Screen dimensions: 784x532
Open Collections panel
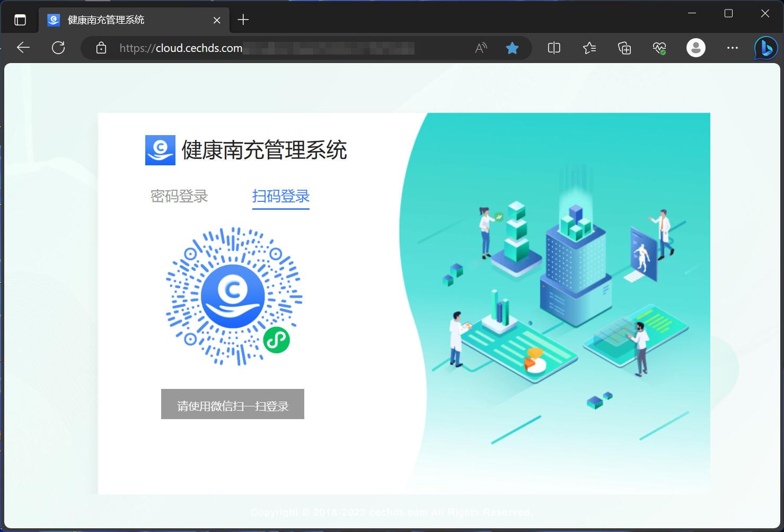[624, 48]
